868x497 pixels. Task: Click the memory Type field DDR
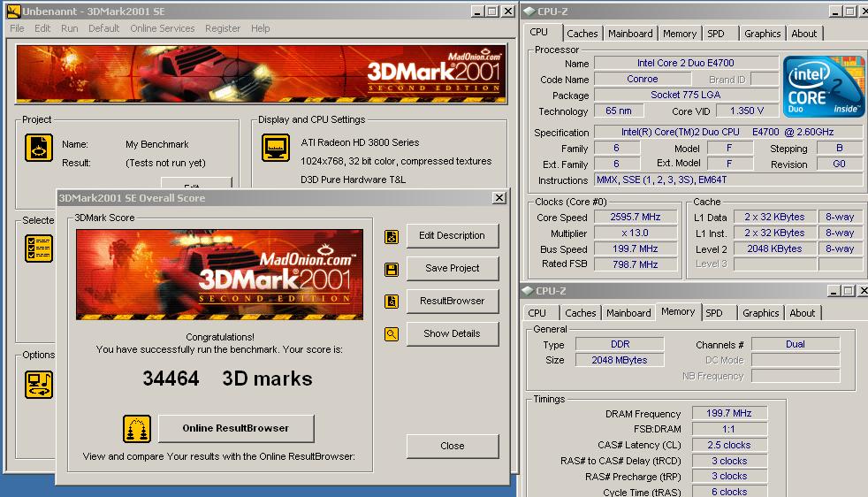[620, 344]
